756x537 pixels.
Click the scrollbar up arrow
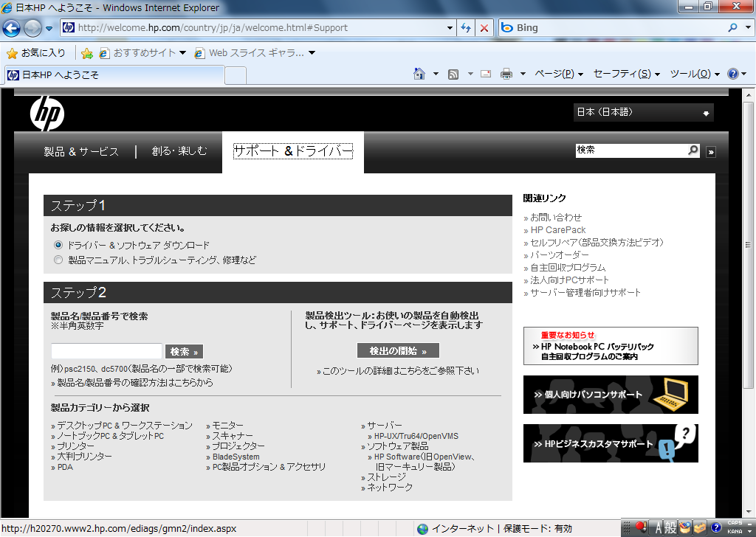click(x=748, y=94)
